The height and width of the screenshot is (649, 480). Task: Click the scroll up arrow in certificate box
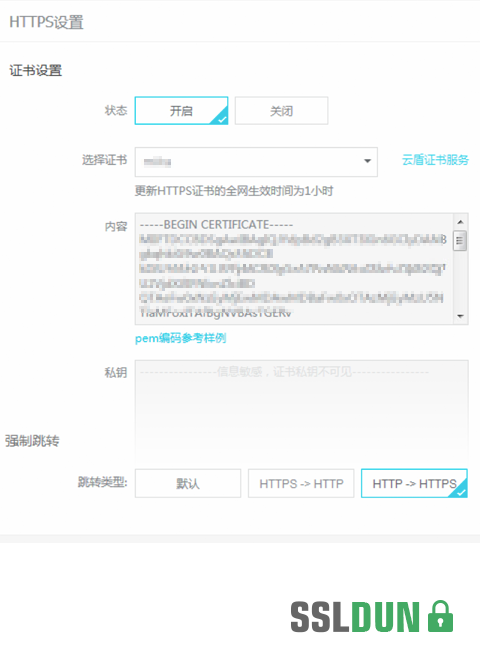click(x=460, y=223)
